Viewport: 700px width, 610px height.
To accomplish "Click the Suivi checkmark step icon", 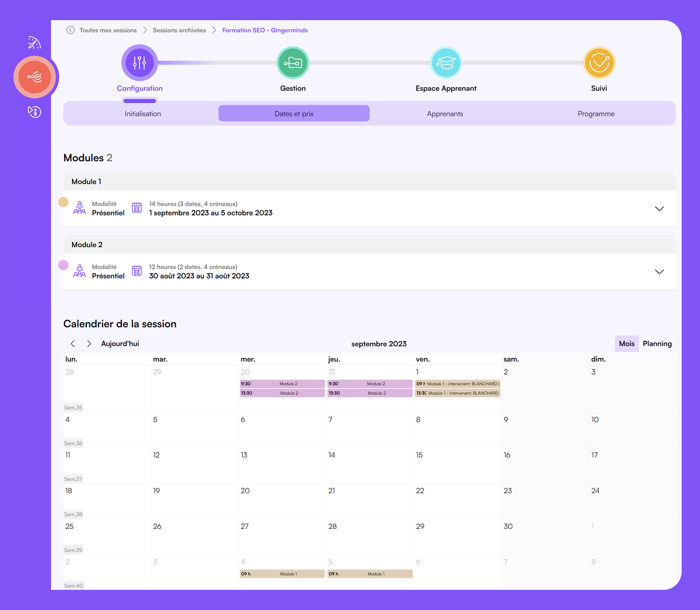I will (x=599, y=63).
